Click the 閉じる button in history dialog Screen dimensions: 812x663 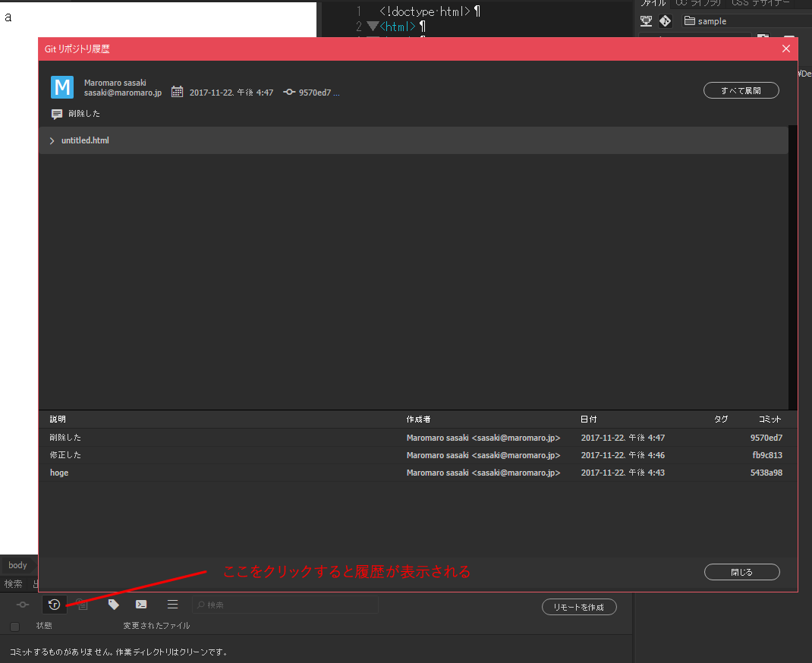[741, 572]
